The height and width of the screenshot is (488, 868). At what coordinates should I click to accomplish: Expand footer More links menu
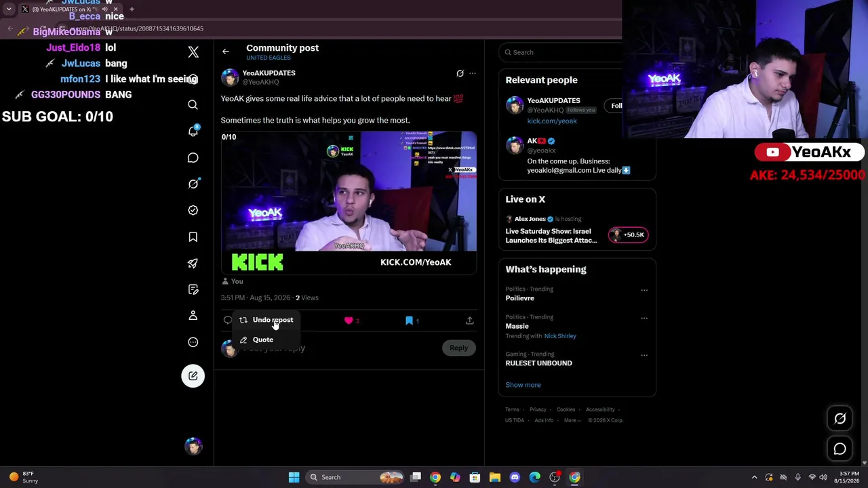[x=572, y=420]
